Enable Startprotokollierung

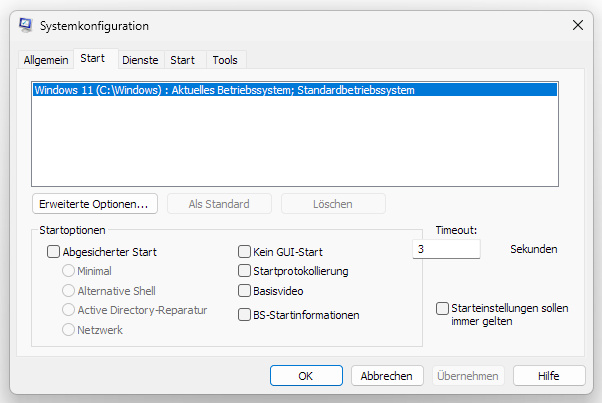point(245,271)
